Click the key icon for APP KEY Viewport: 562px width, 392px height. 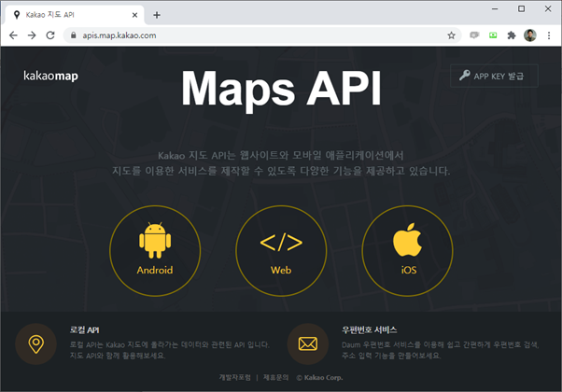(x=465, y=76)
